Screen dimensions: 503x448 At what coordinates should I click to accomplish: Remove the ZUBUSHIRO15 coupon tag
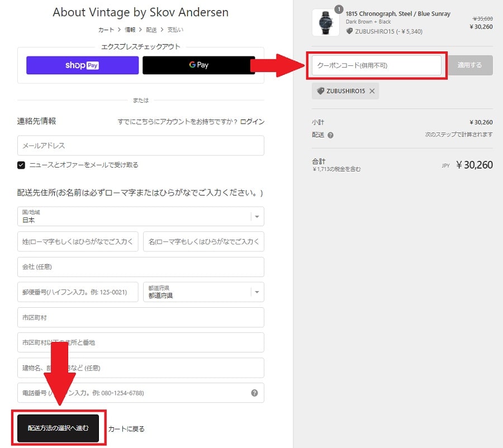[372, 91]
